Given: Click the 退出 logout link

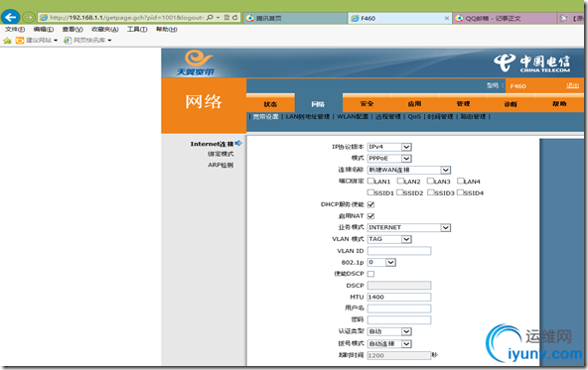Looking at the screenshot, I should point(573,85).
